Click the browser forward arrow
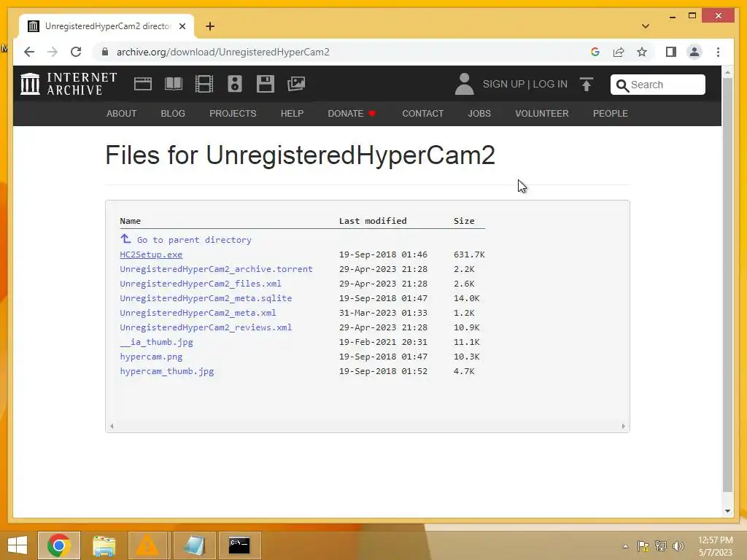 53,52
